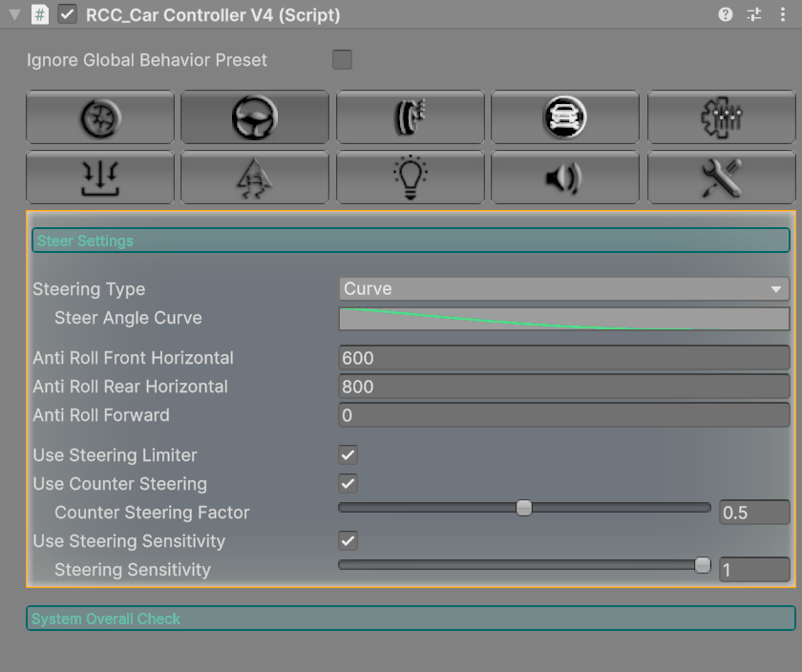The height and width of the screenshot is (672, 802).
Task: Open the brake disc category button
Action: pos(411,117)
